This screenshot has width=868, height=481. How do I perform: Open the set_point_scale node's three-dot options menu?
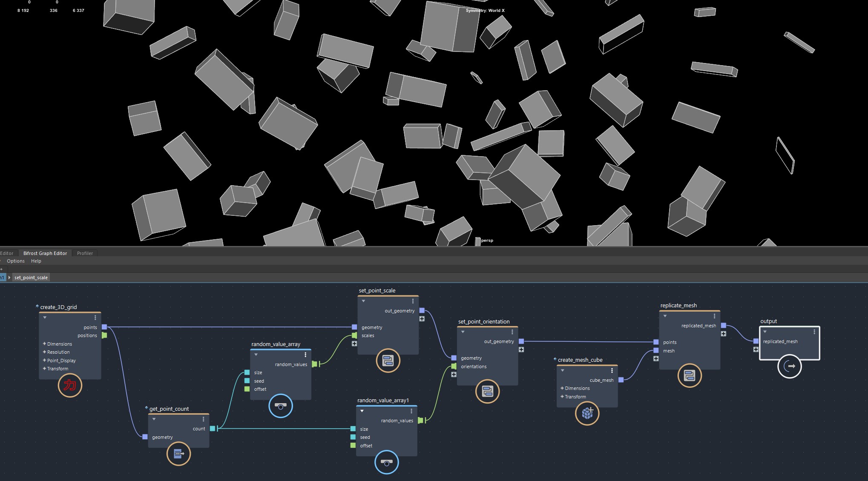(413, 301)
